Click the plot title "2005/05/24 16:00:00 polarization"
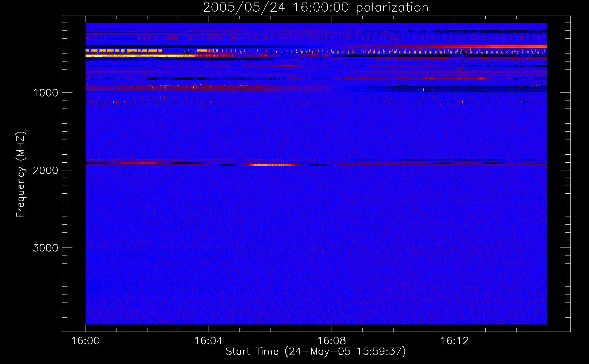This screenshot has height=364, width=589. click(x=316, y=8)
